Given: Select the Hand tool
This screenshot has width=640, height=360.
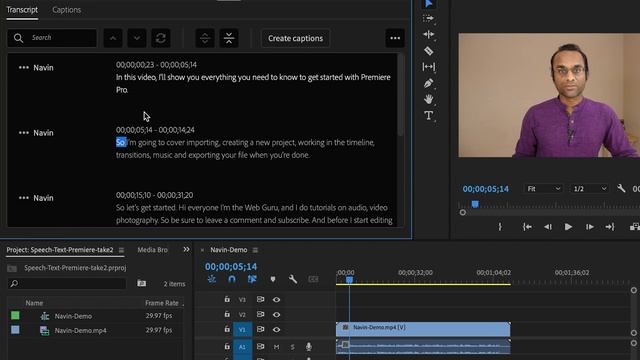Looking at the screenshot, I should coord(428,99).
